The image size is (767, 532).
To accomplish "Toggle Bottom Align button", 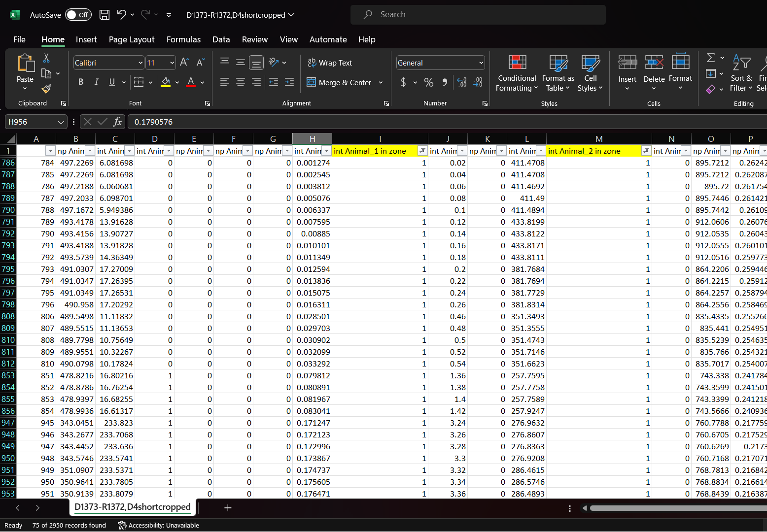I will (256, 63).
